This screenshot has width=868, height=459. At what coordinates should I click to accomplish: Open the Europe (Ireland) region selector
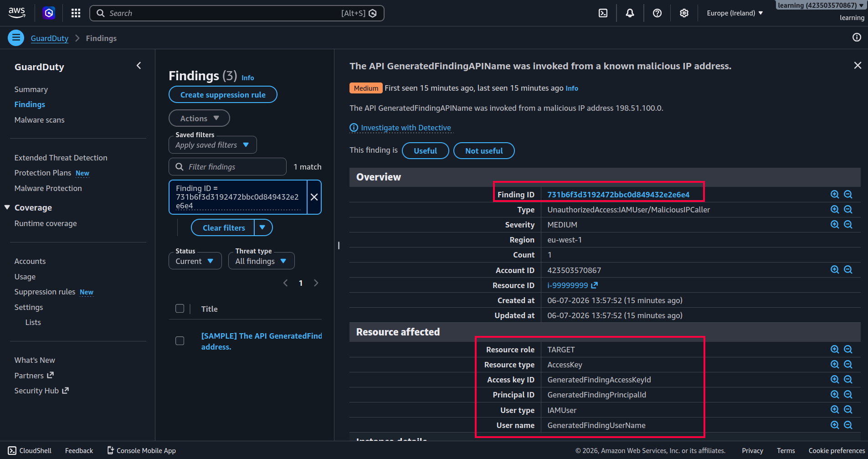[734, 13]
